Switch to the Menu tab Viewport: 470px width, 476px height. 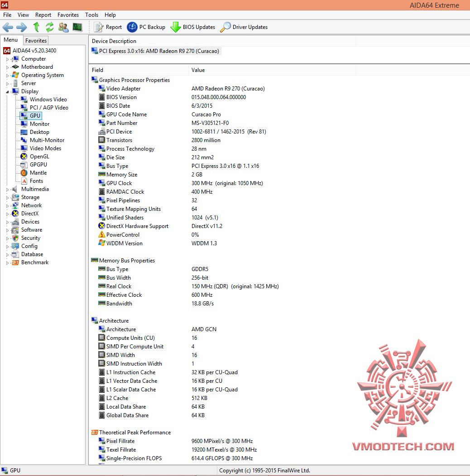click(x=11, y=40)
